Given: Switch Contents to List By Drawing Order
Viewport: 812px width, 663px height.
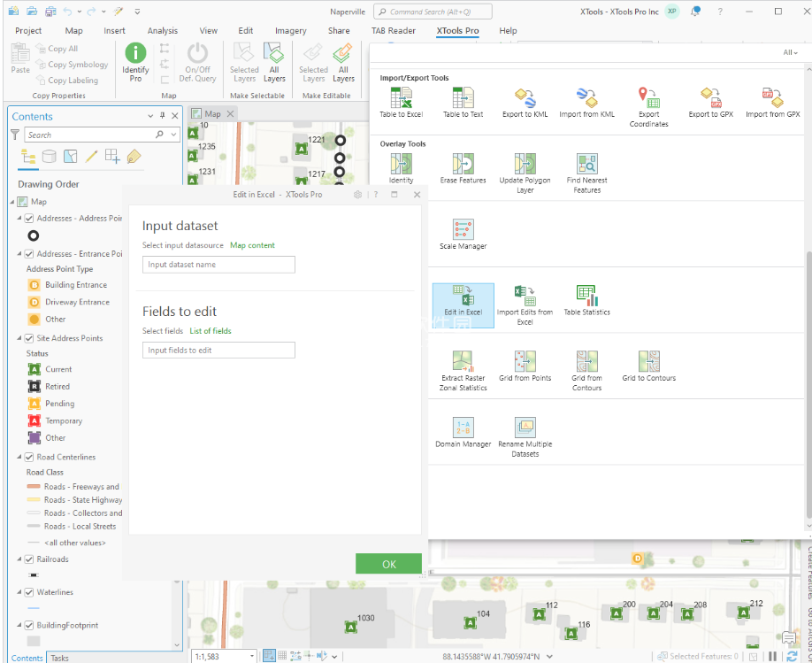Looking at the screenshot, I should point(27,157).
